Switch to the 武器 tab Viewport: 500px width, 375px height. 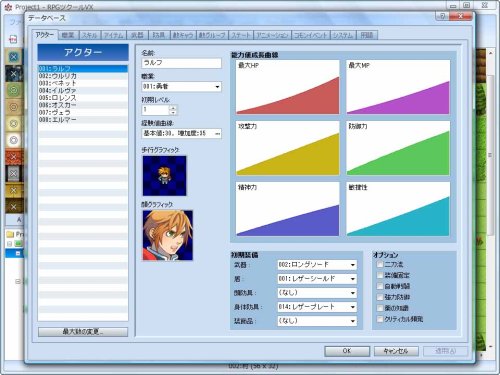pos(137,35)
